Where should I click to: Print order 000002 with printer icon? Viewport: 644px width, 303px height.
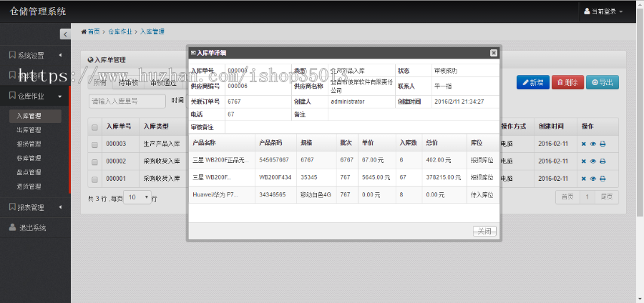pyautogui.click(x=602, y=161)
